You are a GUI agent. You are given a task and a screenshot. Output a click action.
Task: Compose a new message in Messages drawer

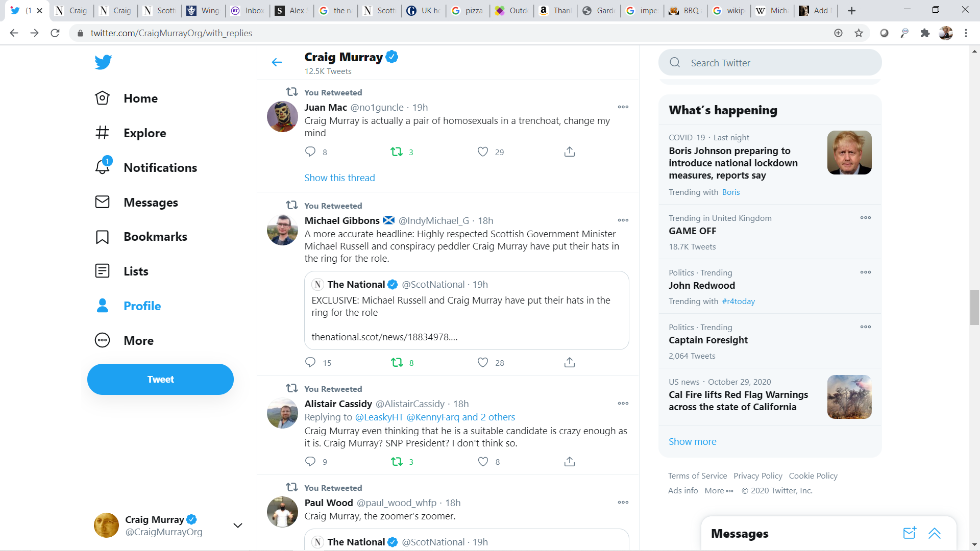coord(910,533)
